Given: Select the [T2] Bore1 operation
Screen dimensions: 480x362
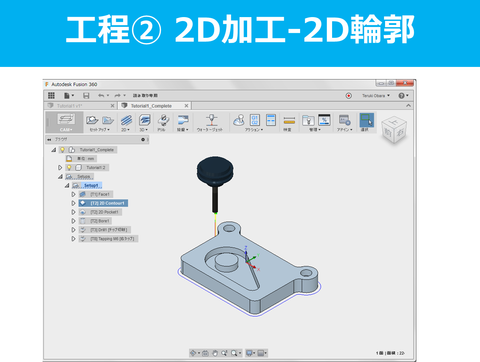Looking at the screenshot, I should coord(95,221).
